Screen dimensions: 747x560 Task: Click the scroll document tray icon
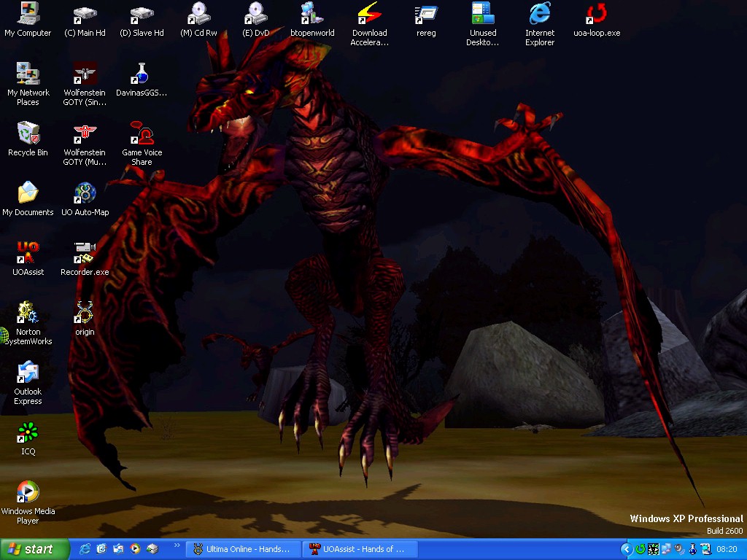click(x=705, y=549)
